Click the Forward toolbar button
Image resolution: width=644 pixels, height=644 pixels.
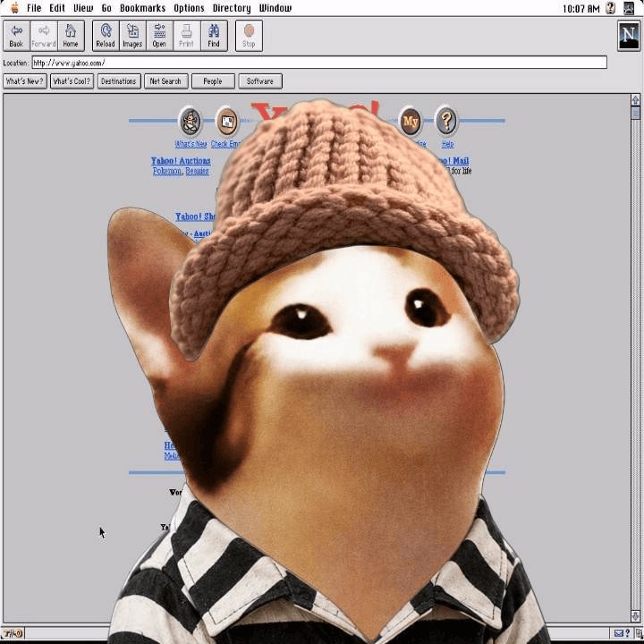44,36
